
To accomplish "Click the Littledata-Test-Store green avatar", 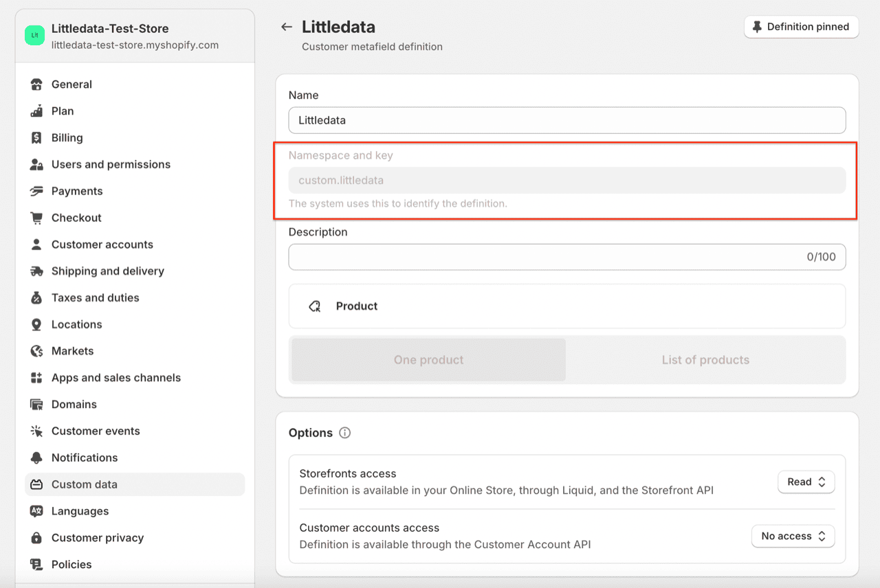I will click(35, 36).
